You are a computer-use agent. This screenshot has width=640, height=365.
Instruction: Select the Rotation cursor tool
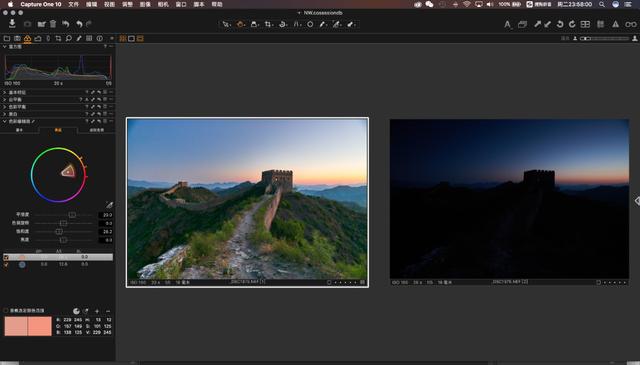tap(282, 24)
